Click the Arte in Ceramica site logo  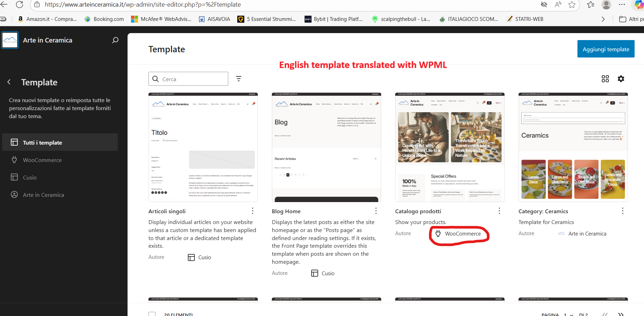pyautogui.click(x=10, y=40)
